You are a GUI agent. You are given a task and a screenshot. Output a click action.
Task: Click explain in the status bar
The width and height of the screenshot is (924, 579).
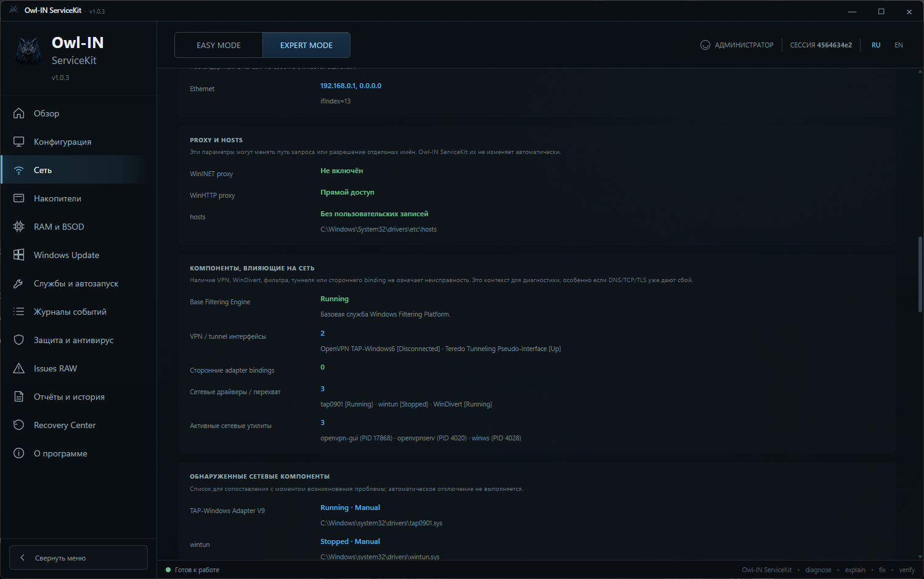(x=855, y=570)
